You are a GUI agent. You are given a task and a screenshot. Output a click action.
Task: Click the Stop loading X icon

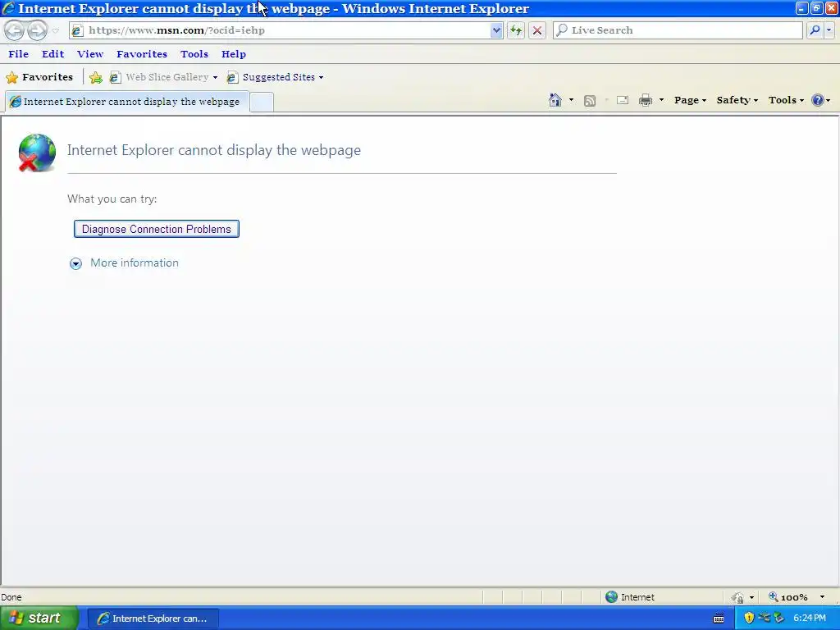point(537,30)
